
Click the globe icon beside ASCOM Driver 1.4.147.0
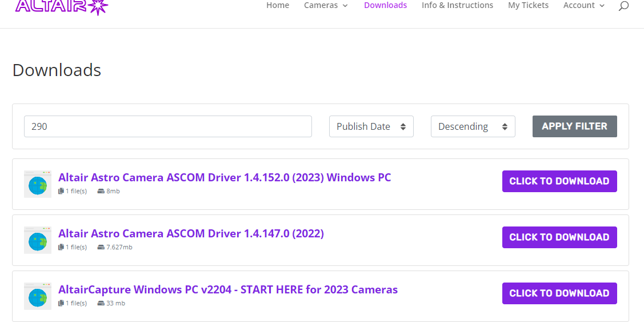point(38,240)
